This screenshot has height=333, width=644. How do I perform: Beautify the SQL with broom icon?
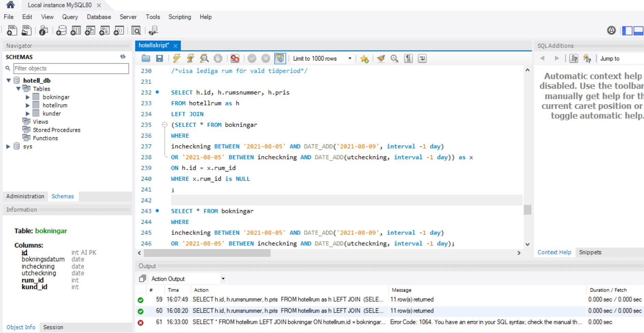381,59
